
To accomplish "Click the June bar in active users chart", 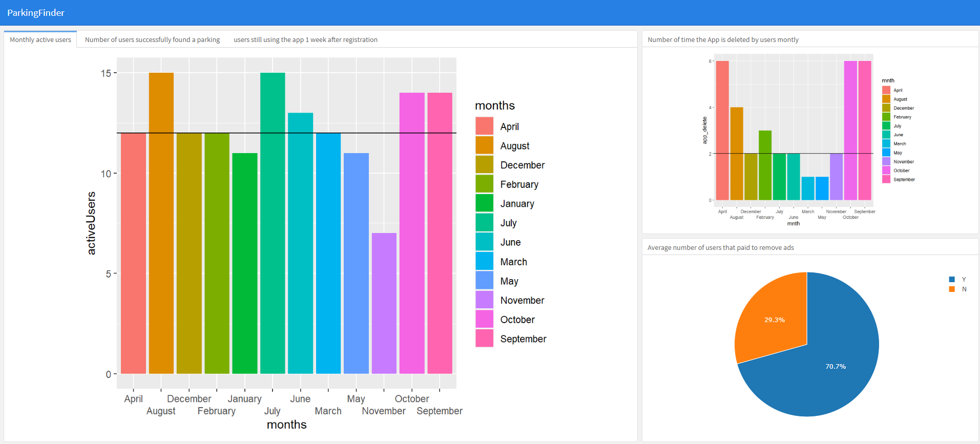I will tap(301, 243).
